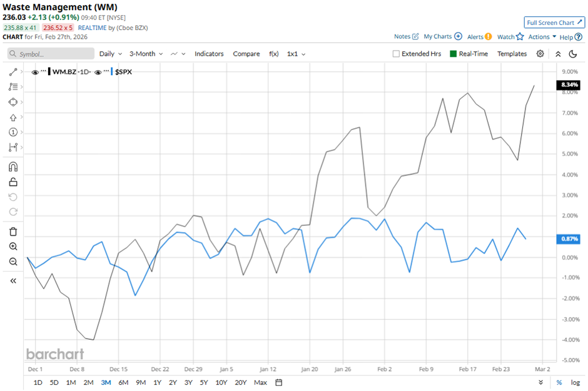Delete drawings with trash icon
This screenshot has height=391, width=588.
tap(13, 231)
